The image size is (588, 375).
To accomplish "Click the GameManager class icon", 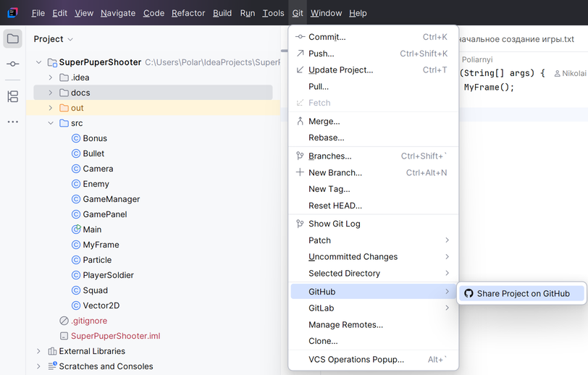I will (x=76, y=199).
